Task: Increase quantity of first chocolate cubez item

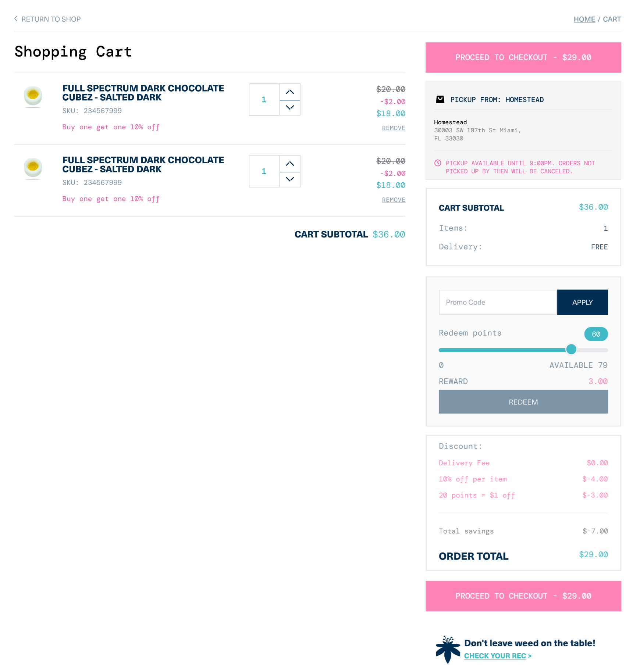Action: pyautogui.click(x=290, y=92)
